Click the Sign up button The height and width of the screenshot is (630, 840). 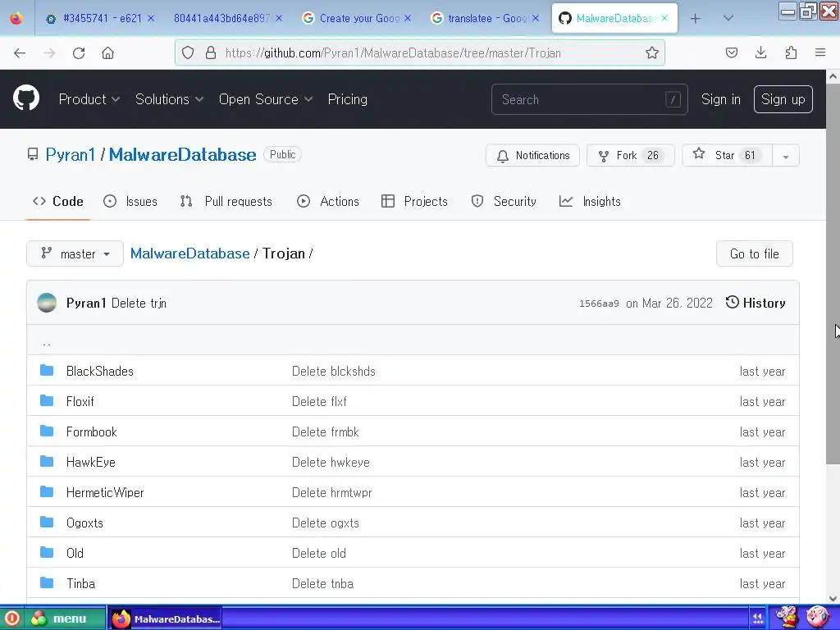click(783, 99)
